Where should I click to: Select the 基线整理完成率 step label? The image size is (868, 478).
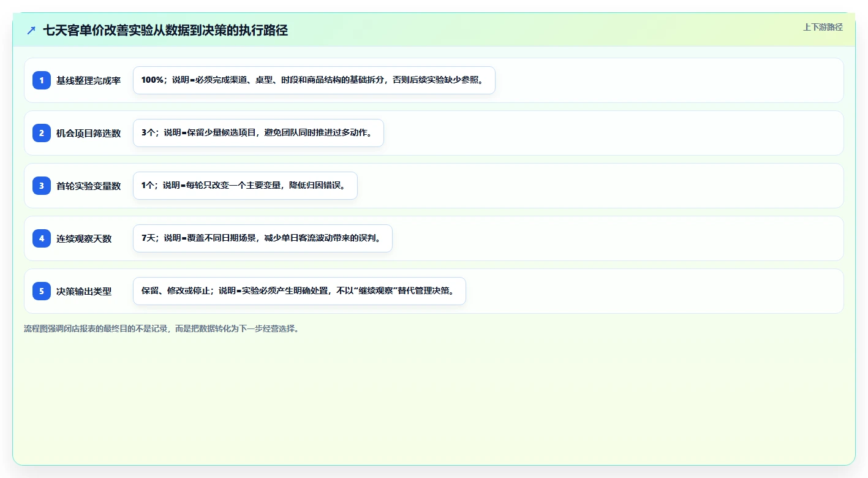click(88, 80)
